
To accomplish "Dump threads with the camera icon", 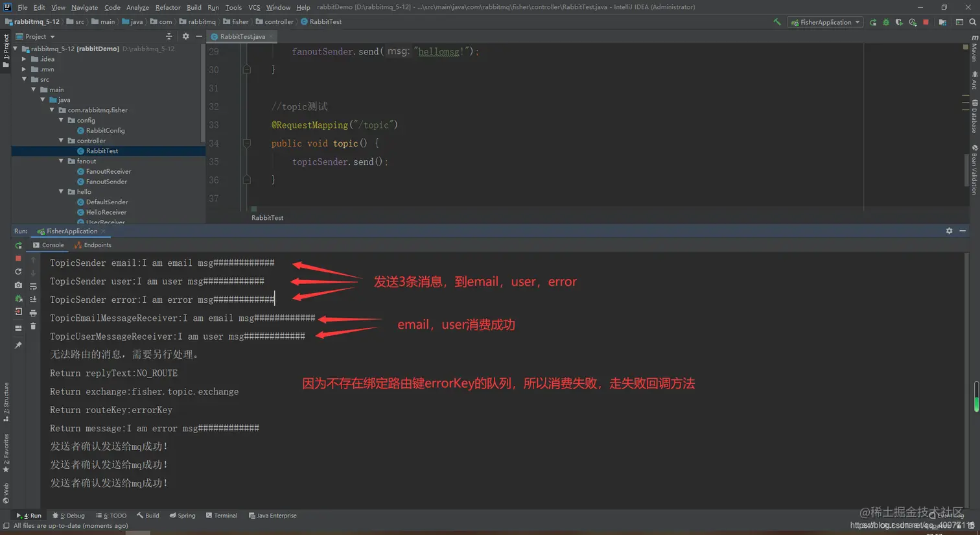I will coord(18,285).
